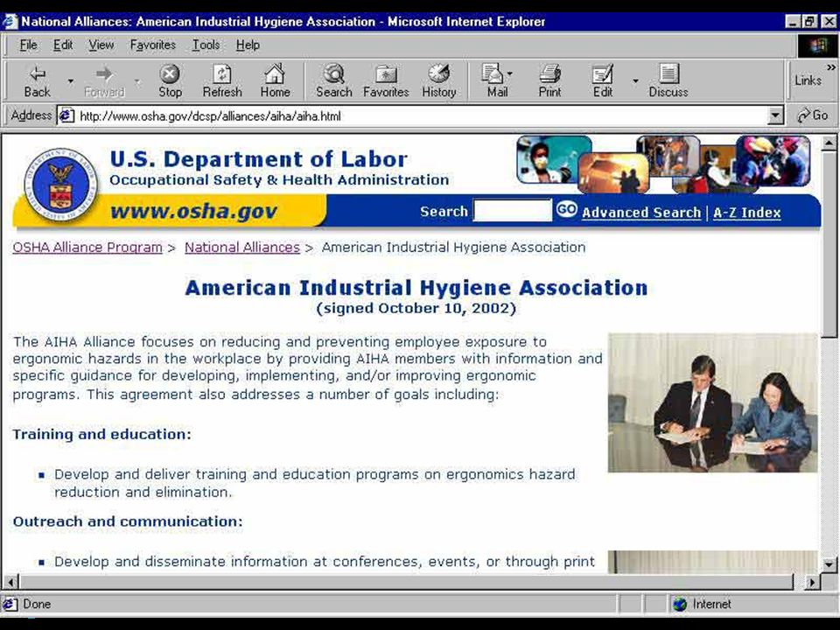840x630 pixels.
Task: Open the Tools menu
Action: pyautogui.click(x=206, y=45)
